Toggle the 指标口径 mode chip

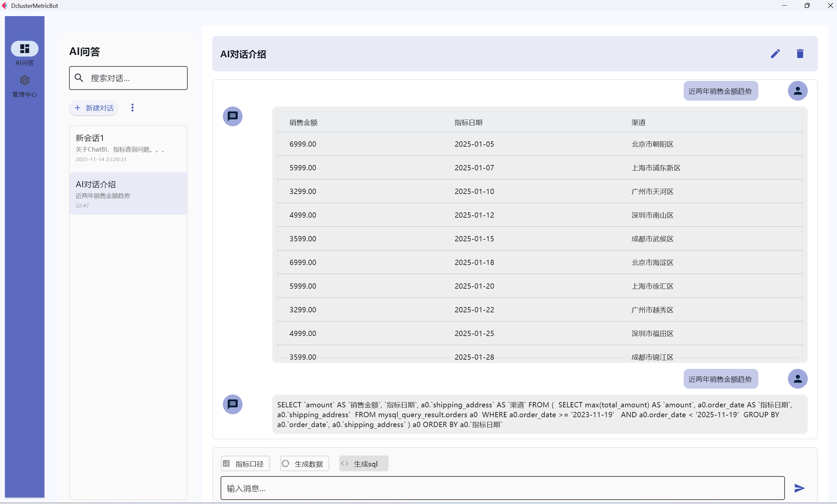pos(245,463)
